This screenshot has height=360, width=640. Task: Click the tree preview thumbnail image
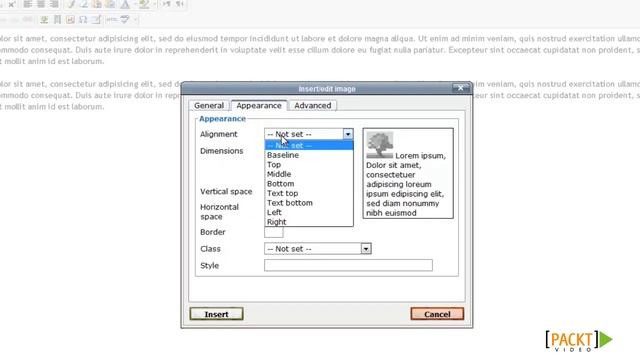click(380, 145)
